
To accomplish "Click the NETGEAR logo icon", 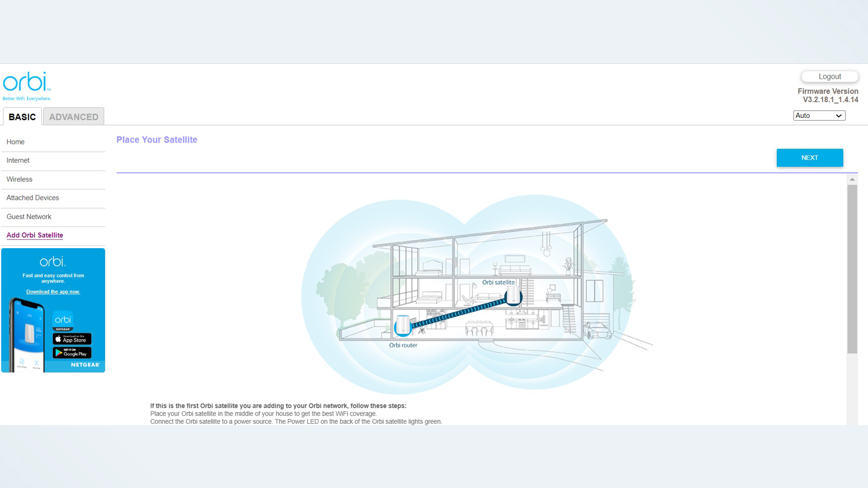I will tap(86, 366).
